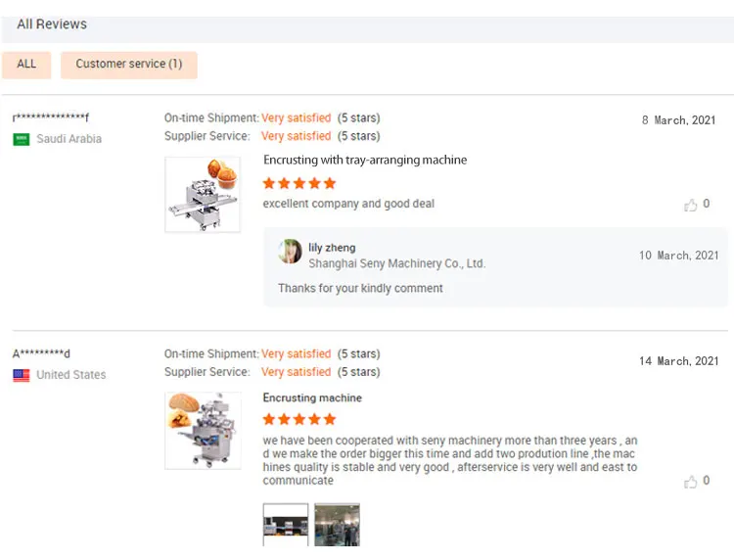Like the Saudi Arabia review with thumbs-up
Viewport: 734px width, 560px height.
[x=691, y=205]
